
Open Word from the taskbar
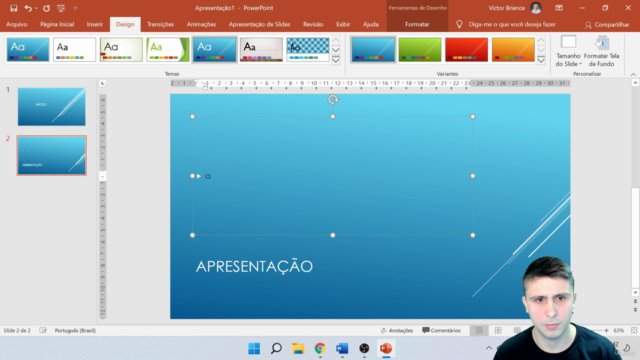coord(342,349)
